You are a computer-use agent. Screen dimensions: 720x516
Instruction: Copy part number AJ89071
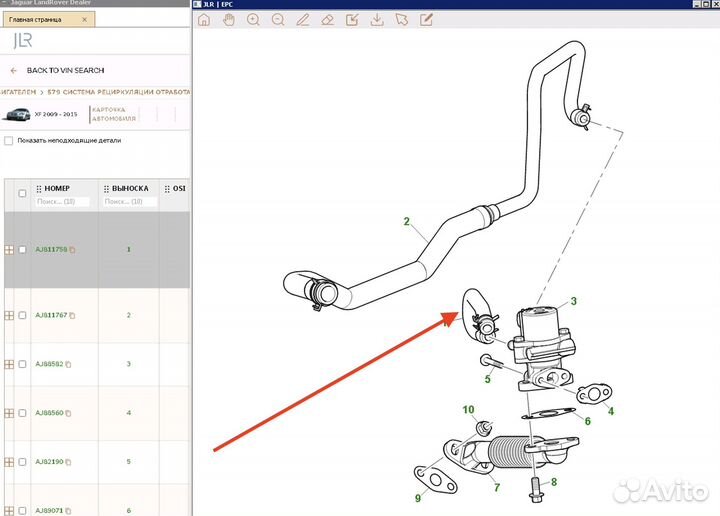click(68, 511)
